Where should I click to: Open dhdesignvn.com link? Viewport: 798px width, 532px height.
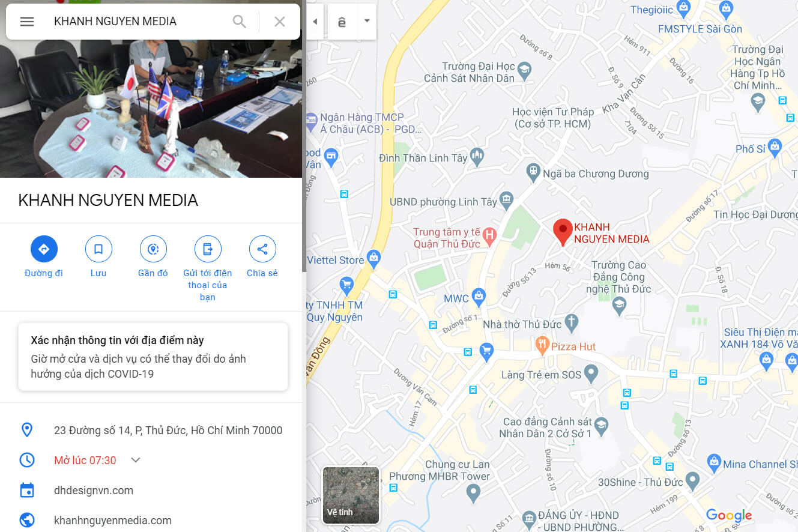click(94, 491)
